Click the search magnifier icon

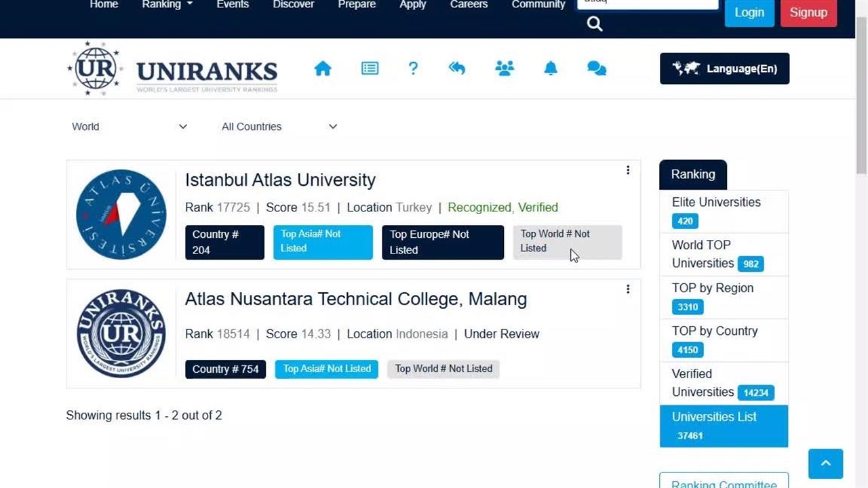595,24
